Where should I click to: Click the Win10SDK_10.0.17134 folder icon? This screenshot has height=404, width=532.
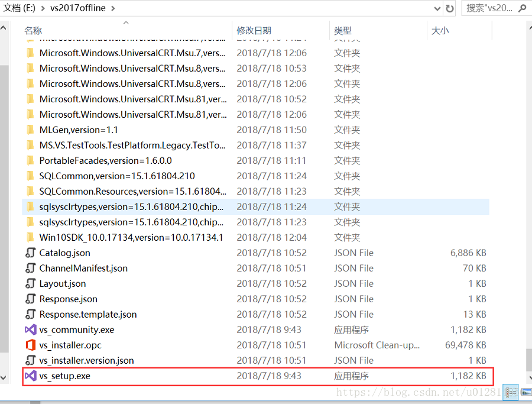[31, 237]
